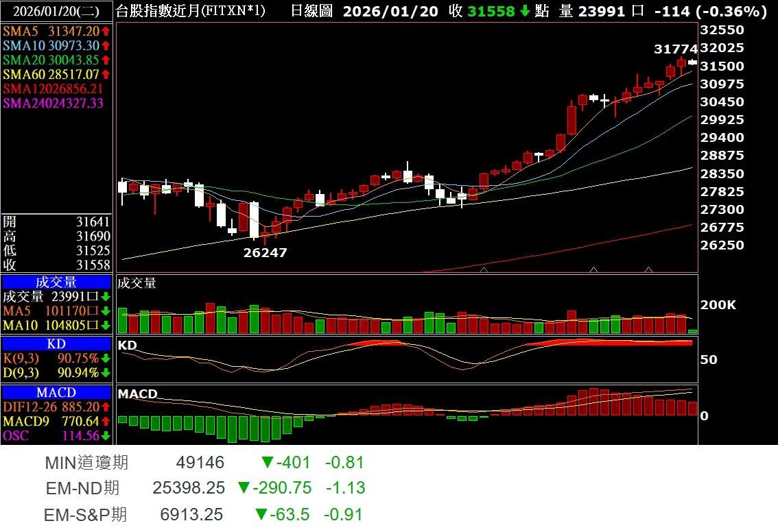Click the red up arrow beside SMA60
The height and width of the screenshot is (532, 778).
pos(106,74)
